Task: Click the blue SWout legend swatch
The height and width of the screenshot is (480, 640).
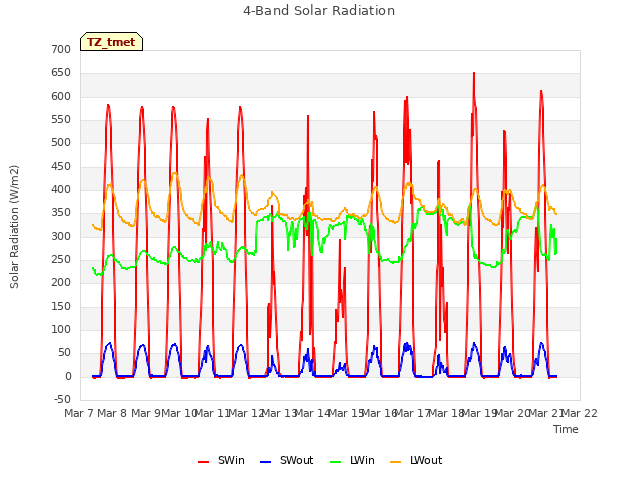Action: [x=266, y=462]
